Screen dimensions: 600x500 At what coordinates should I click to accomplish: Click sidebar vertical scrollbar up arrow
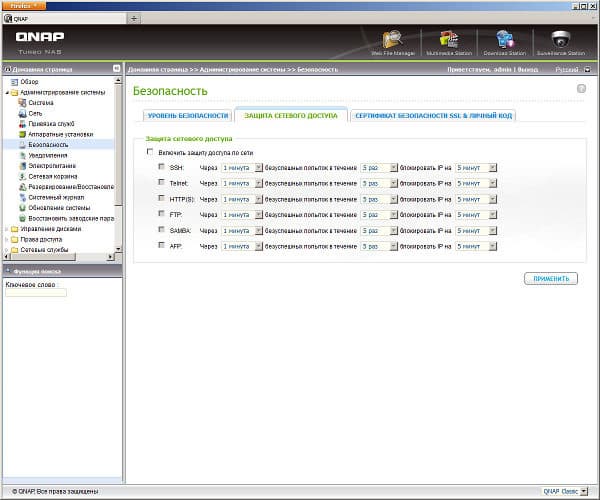(118, 80)
